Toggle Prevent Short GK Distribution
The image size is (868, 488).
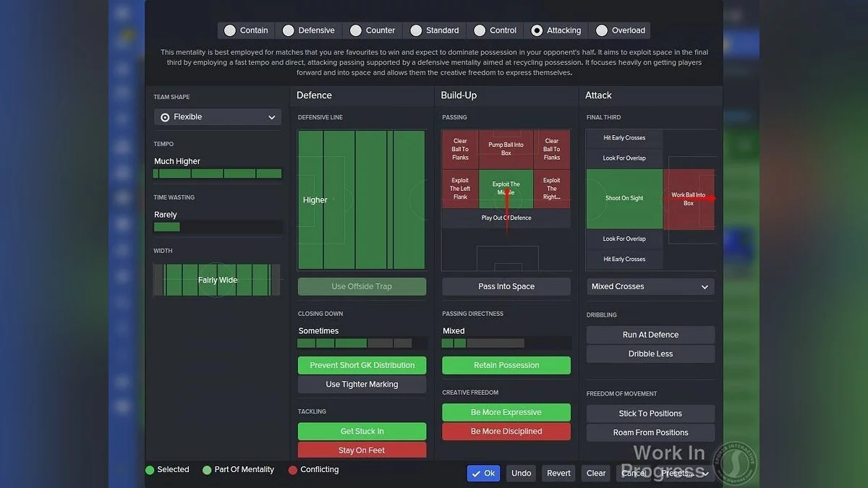click(362, 365)
